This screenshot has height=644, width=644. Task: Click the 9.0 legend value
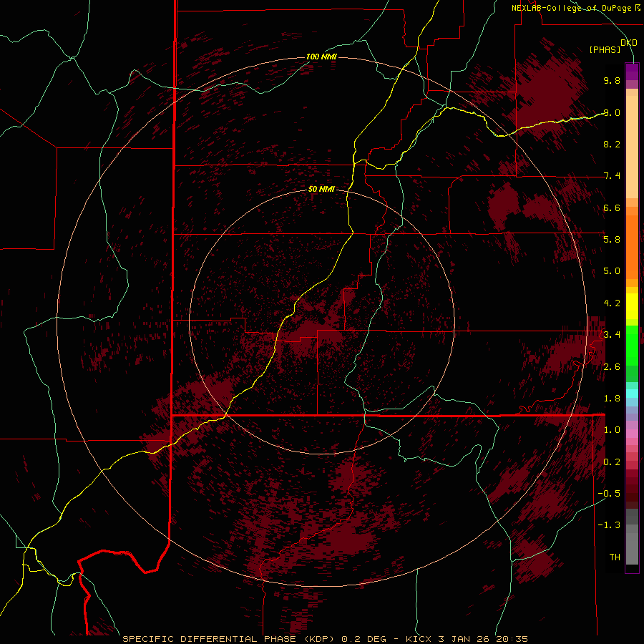click(x=612, y=112)
